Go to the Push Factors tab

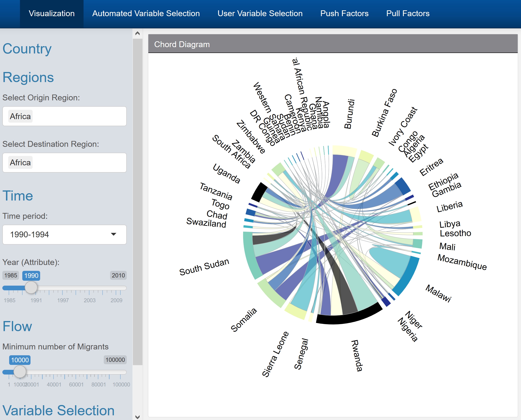344,14
